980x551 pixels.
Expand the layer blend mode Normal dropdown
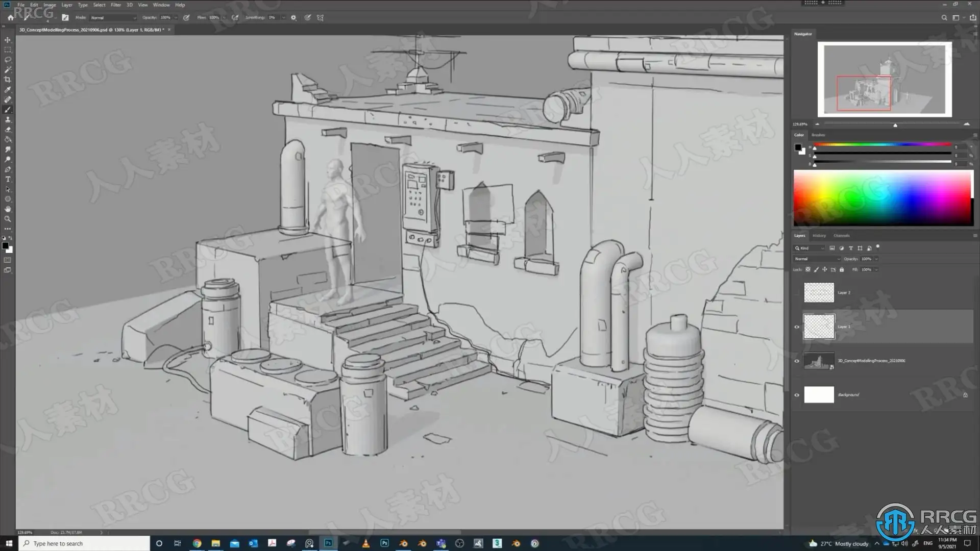point(817,259)
